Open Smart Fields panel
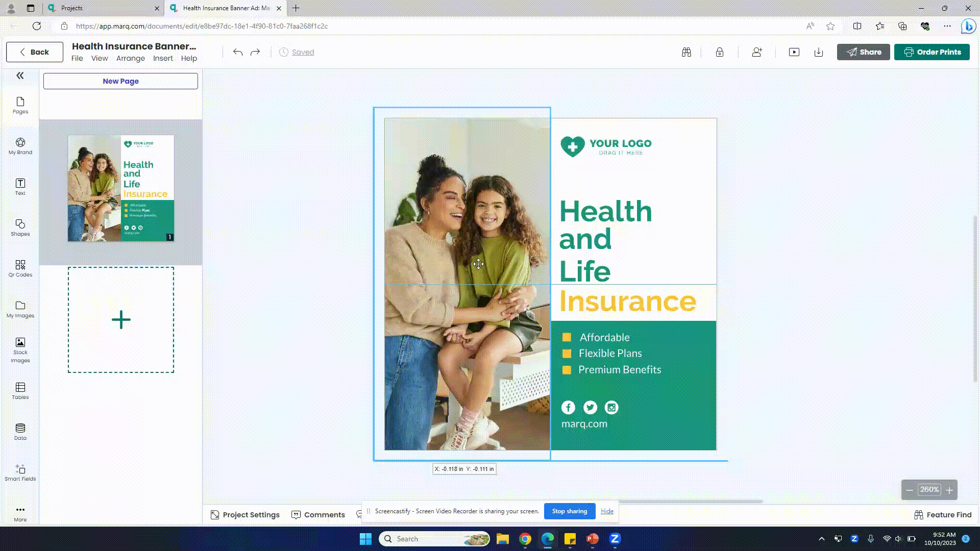This screenshot has width=980, height=551. [x=20, y=473]
